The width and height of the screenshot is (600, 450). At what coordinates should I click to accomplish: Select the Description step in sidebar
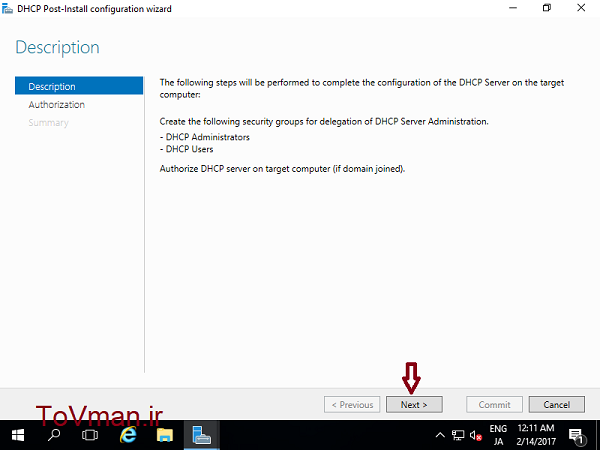coord(52,86)
